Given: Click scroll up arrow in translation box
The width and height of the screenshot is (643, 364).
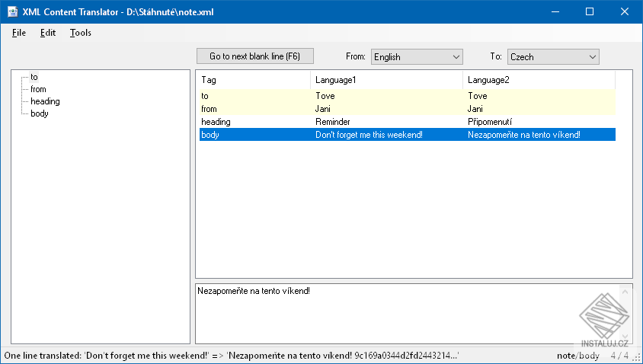Looking at the screenshot, I should (x=625, y=292).
